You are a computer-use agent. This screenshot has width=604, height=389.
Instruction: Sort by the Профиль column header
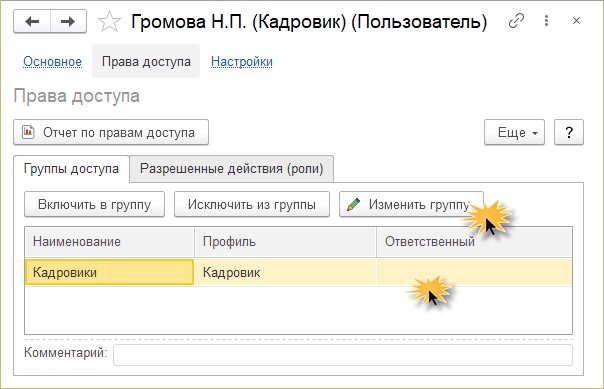[x=285, y=242]
